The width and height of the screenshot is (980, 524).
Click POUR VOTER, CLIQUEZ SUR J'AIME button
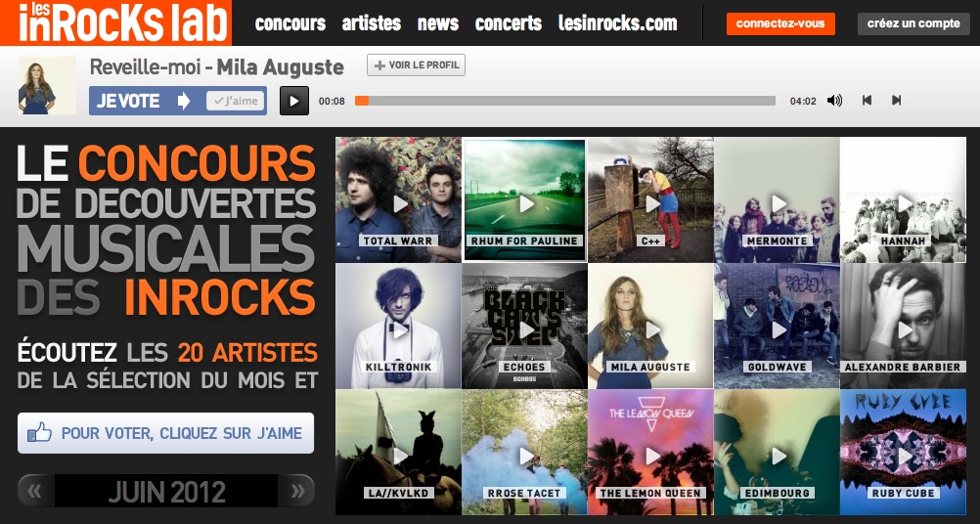165,433
